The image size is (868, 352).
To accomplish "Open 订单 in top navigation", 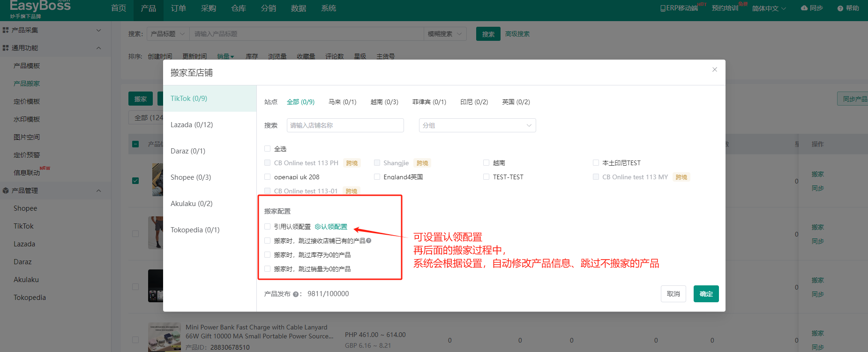I will coord(179,8).
